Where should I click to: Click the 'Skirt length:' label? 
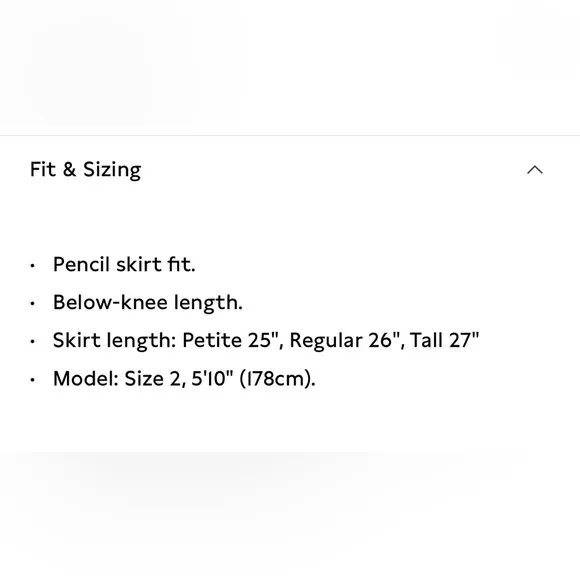[x=114, y=340]
